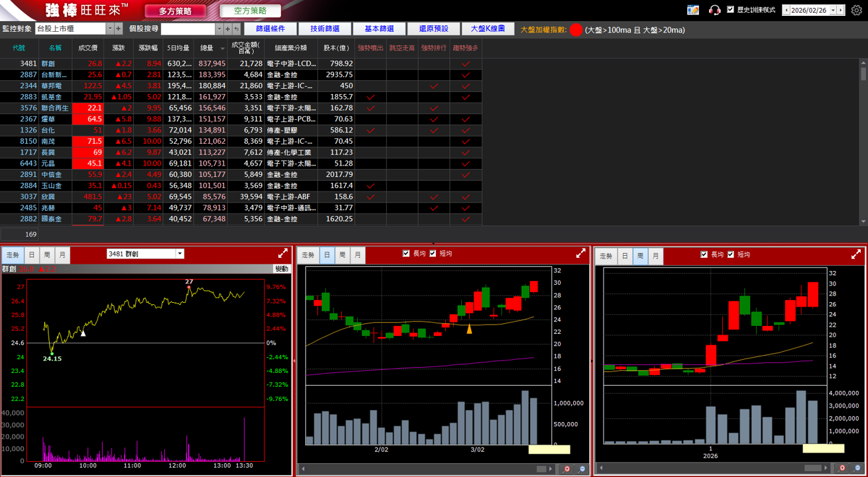This screenshot has height=477, width=868.
Task: Zoom in on the weekly chart
Action: point(842,468)
